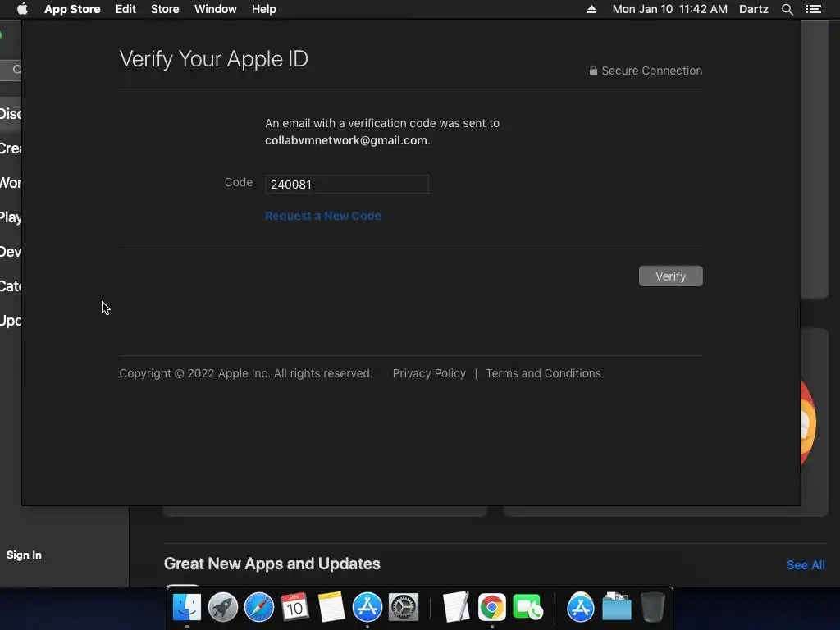The width and height of the screenshot is (840, 630).
Task: Open Google Chrome from the Dock
Action: pyautogui.click(x=492, y=608)
